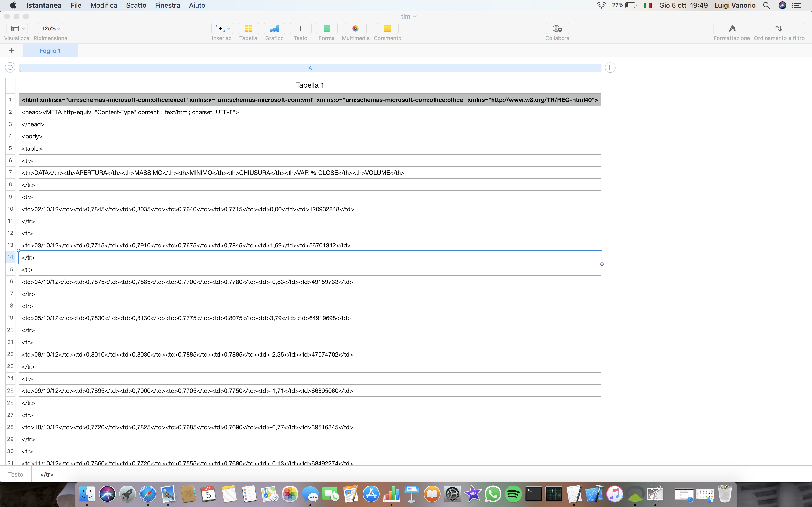
Task: Expand the Inserisci dropdown
Action: [222, 28]
